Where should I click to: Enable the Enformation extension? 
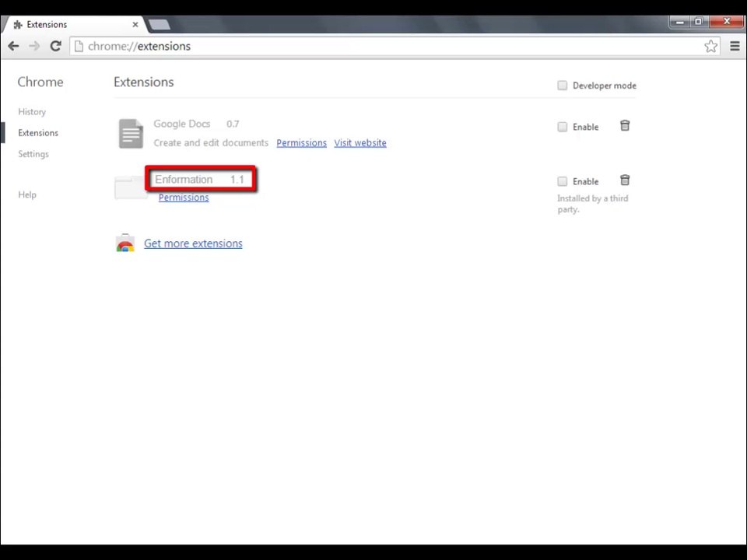coord(562,181)
